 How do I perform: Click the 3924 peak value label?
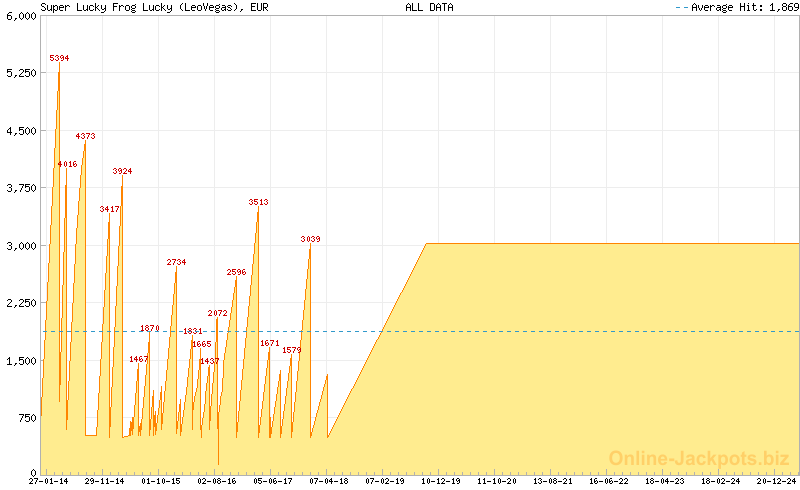tap(122, 172)
